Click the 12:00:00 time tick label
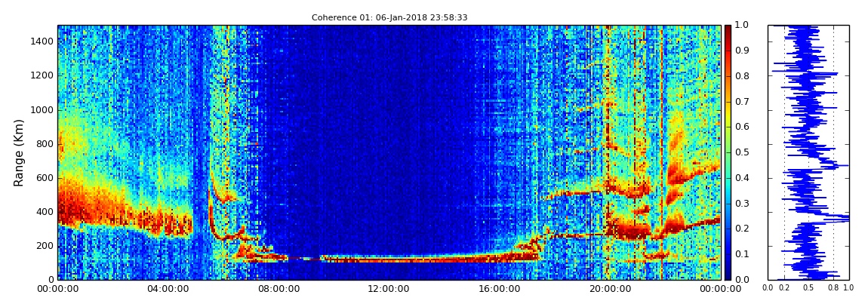This screenshot has height=307, width=868. (x=389, y=288)
